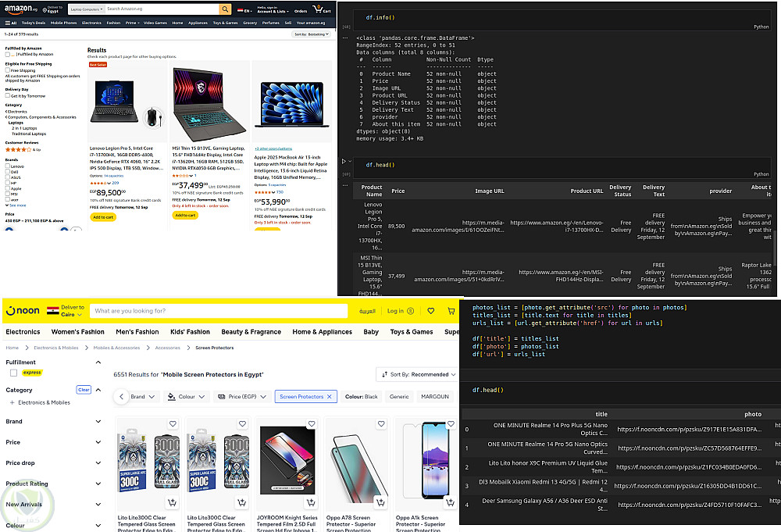Open the Sort by Bestselling dropdown
The image size is (781, 532).
311,34
